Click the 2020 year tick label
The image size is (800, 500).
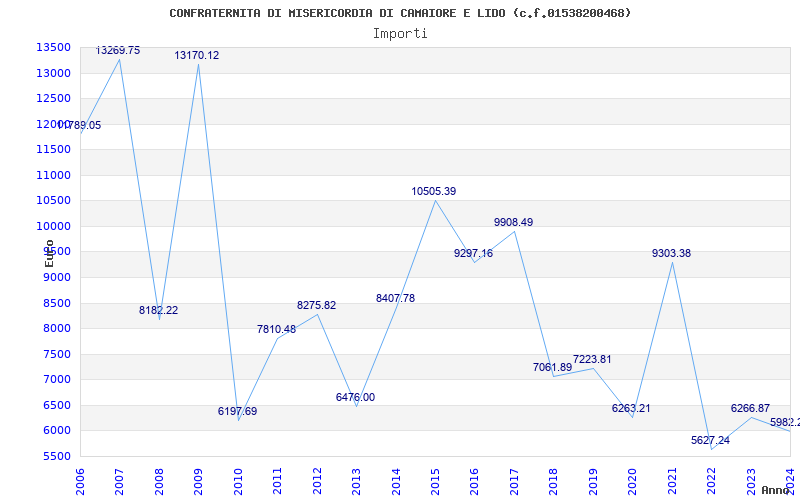[x=632, y=482]
